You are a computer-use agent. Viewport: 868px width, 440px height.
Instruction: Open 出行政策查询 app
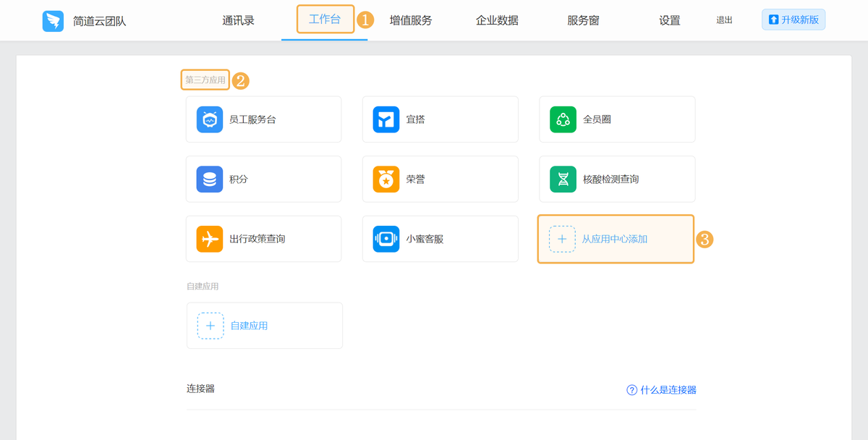point(209,239)
